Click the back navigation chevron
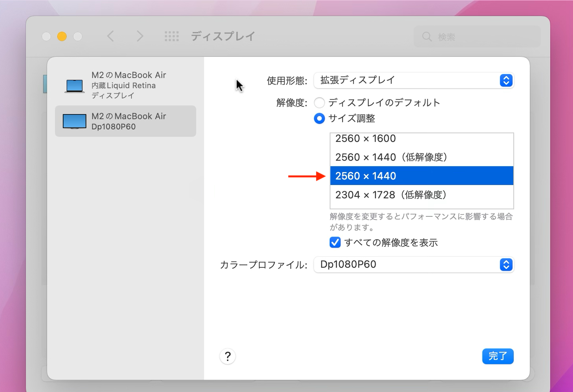This screenshot has width=573, height=392. (111, 36)
